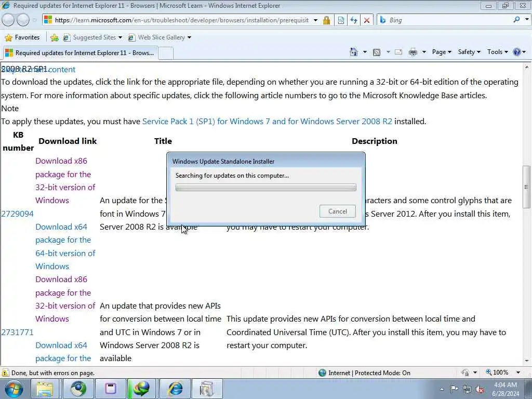This screenshot has height=399, width=532.
Task: Click the security lock icon in address bar
Action: pyautogui.click(x=326, y=20)
